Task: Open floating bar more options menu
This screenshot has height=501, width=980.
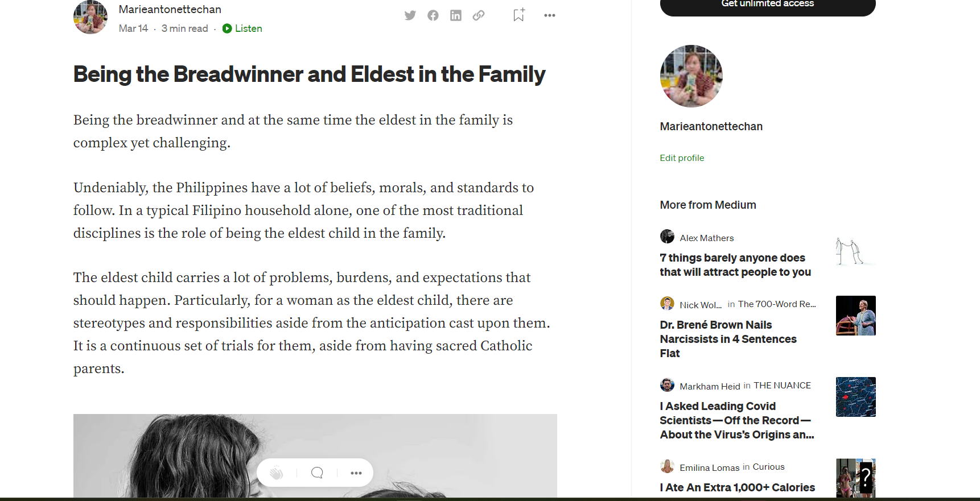Action: [x=356, y=473]
